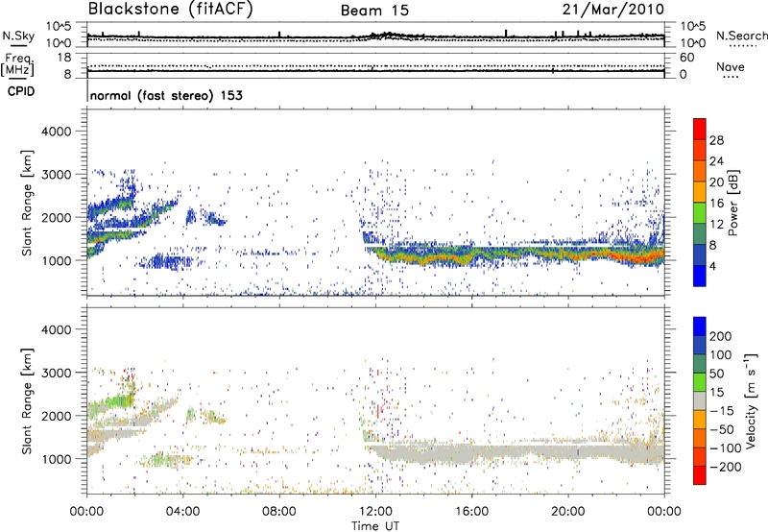Viewport: 768px width, 532px height.
Task: Click the red top segment of power colorbar
Action: [x=700, y=129]
